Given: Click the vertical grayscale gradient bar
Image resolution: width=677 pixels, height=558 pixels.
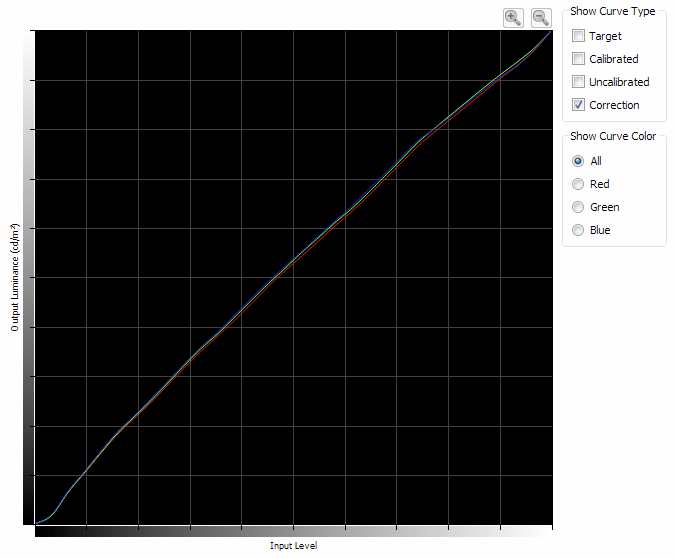Looking at the screenshot, I should 28,277.
